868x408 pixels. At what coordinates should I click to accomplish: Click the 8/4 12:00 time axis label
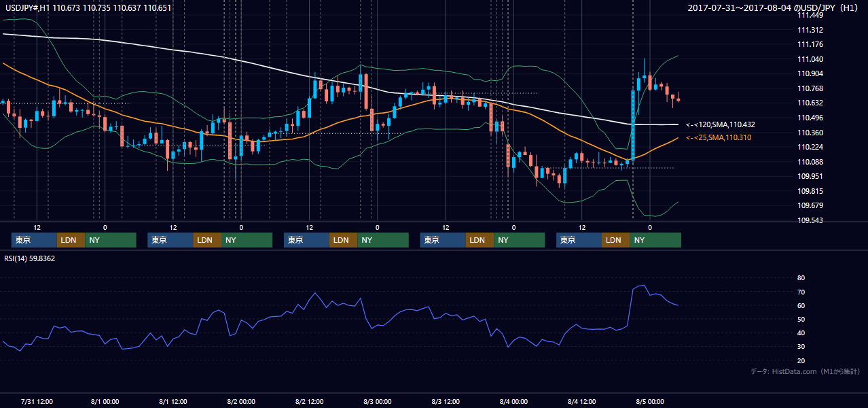[x=581, y=401]
